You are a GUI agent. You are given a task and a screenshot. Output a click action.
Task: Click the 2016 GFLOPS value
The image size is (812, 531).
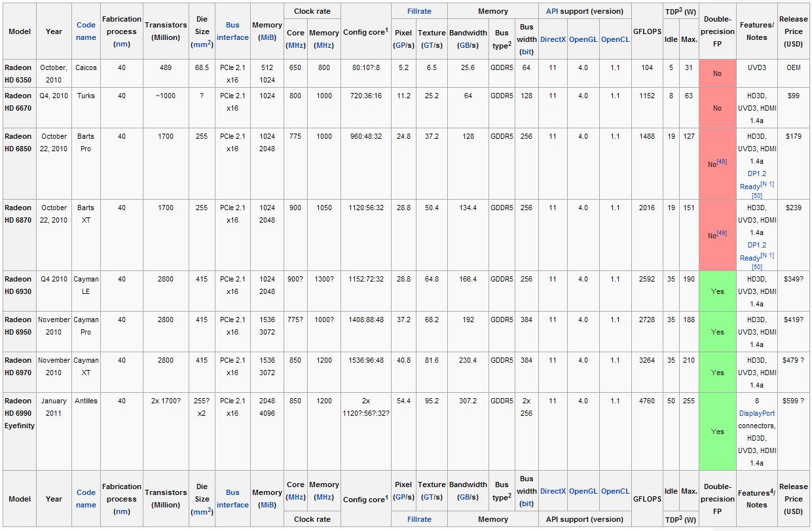pos(646,208)
